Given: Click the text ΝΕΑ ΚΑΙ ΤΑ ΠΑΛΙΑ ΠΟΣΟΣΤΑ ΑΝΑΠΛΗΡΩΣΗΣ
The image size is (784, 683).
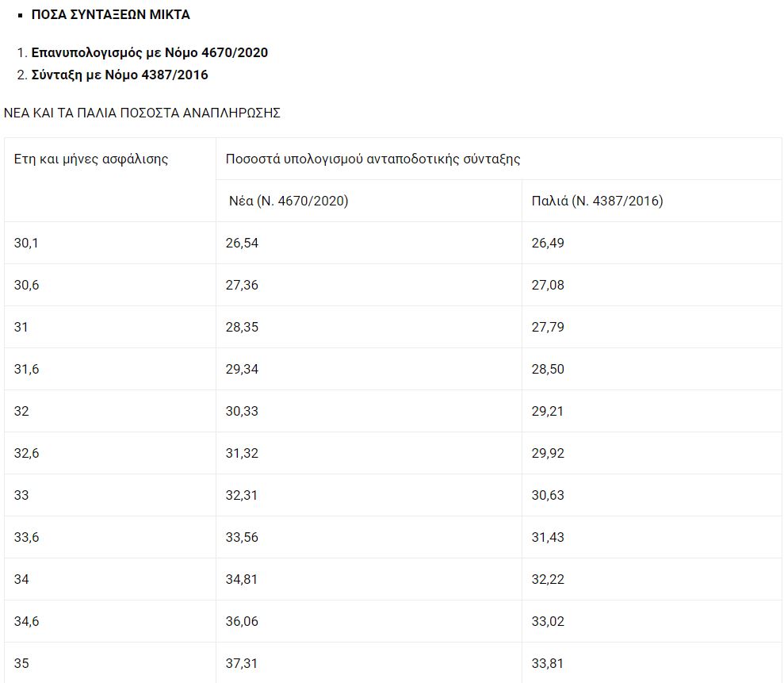Looking at the screenshot, I should click(142, 113).
